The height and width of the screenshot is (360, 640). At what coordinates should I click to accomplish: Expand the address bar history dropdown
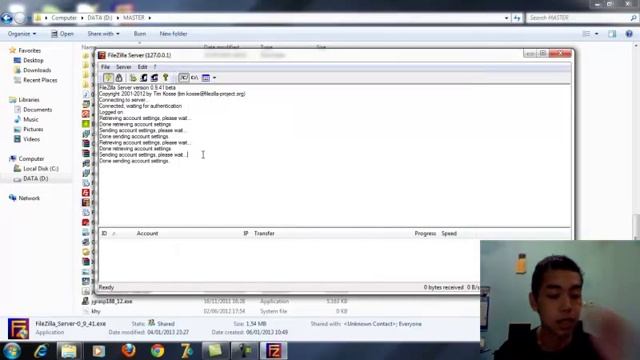[507, 18]
